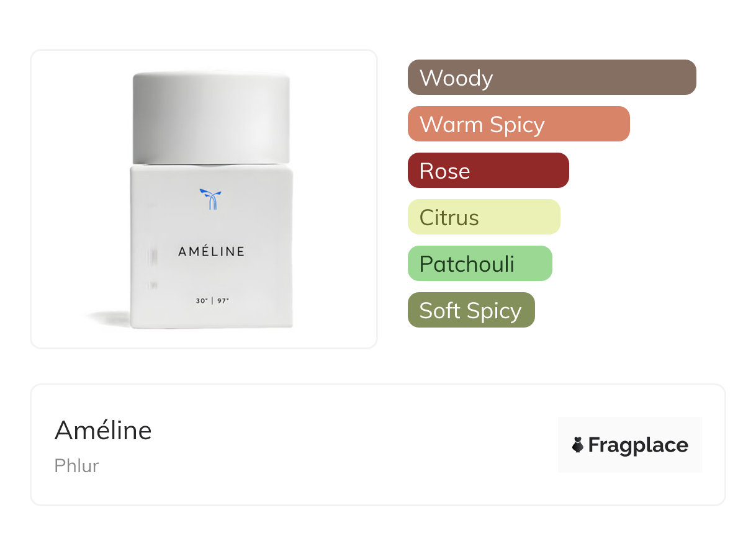Click the small marks on bottle's left edge

[x=153, y=257]
